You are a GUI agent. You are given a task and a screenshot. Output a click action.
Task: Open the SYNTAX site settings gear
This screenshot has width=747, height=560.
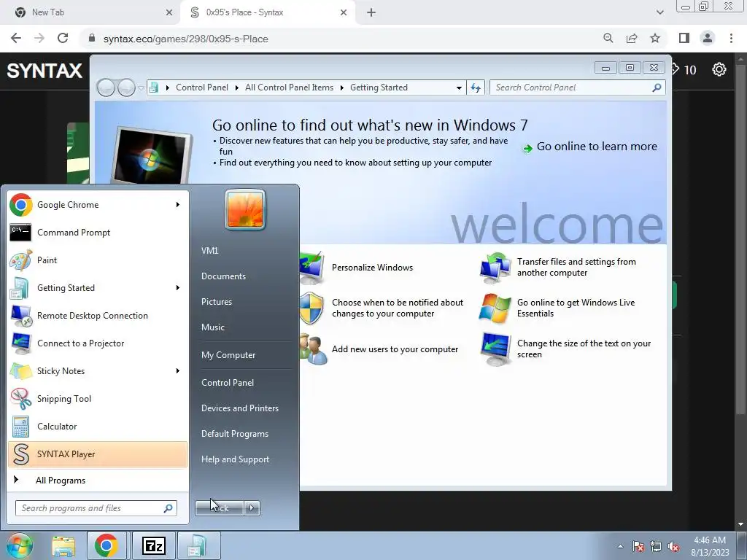[x=719, y=69]
